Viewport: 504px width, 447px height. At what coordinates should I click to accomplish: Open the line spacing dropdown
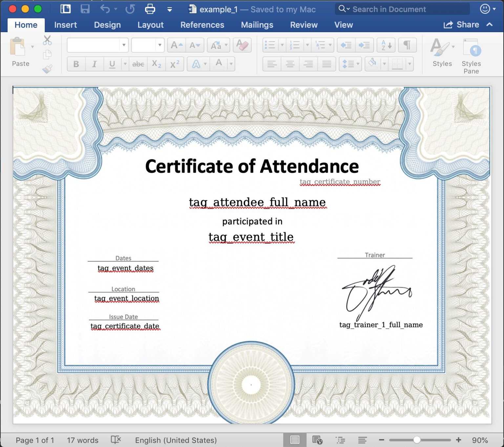[358, 64]
